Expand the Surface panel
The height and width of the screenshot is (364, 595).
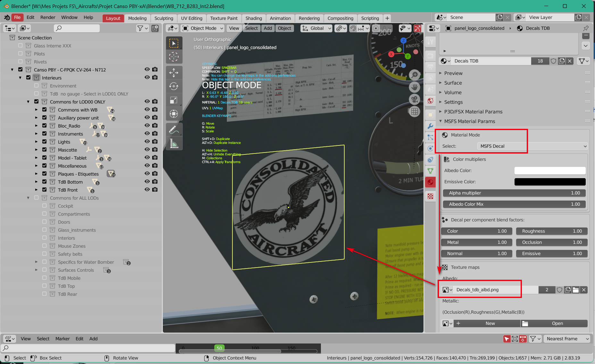tap(453, 83)
